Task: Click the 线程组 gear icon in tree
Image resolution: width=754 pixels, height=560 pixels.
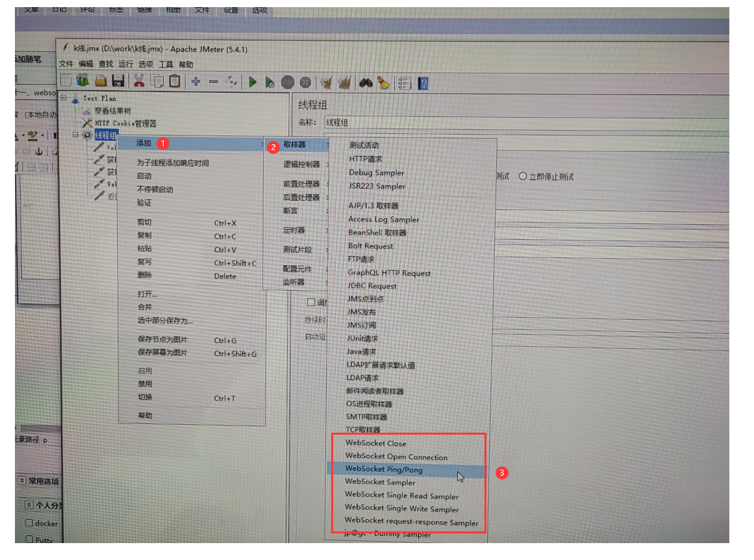Action: pos(87,134)
